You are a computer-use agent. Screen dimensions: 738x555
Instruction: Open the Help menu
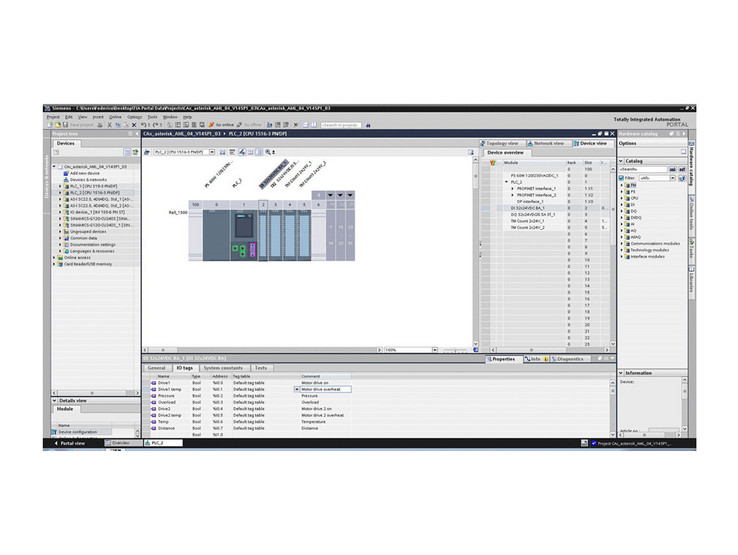click(x=187, y=117)
